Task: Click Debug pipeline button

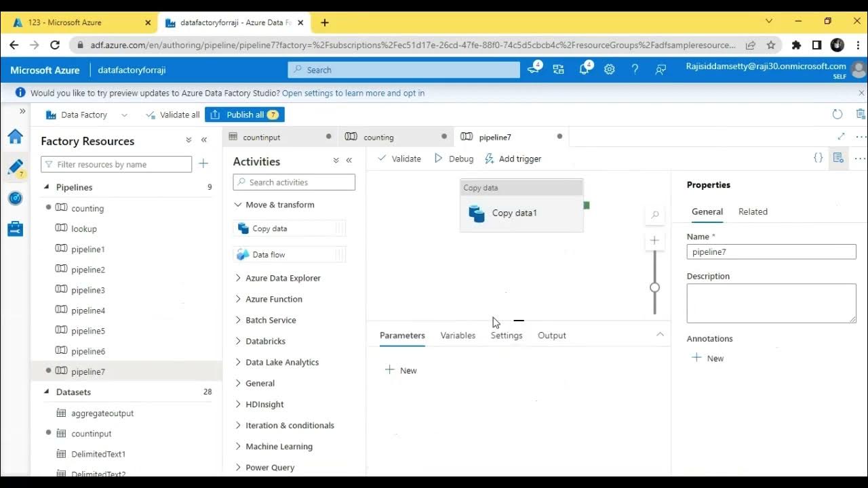Action: coord(454,159)
